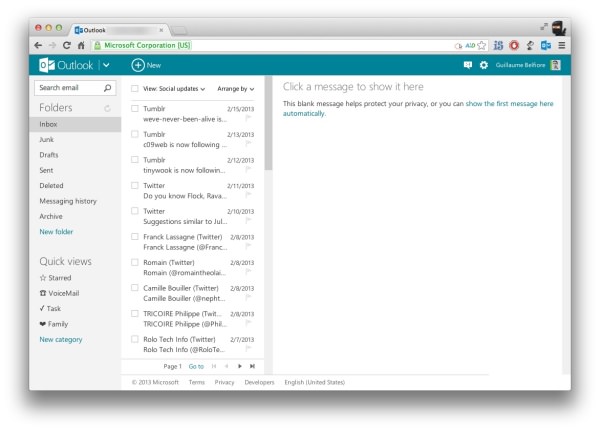Open the Sent folder

[x=46, y=170]
